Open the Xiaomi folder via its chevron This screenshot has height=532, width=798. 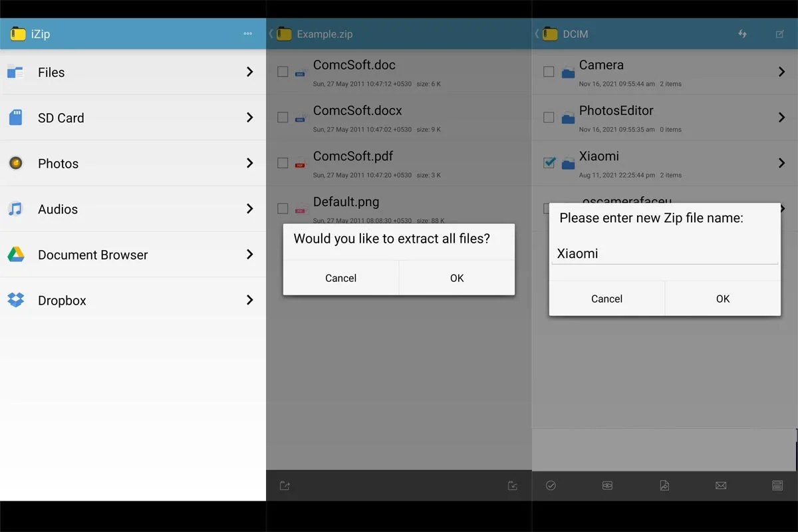[783, 163]
